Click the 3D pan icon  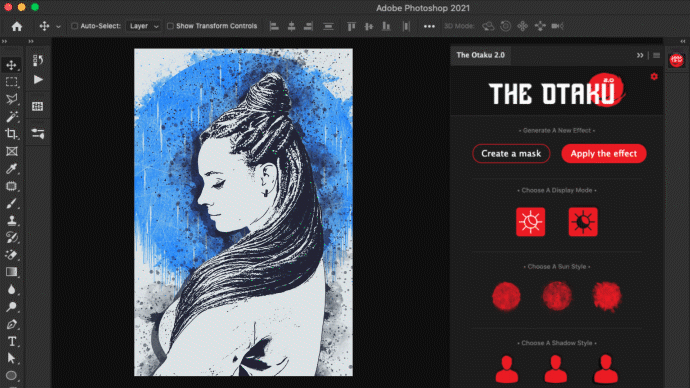pyautogui.click(x=522, y=26)
